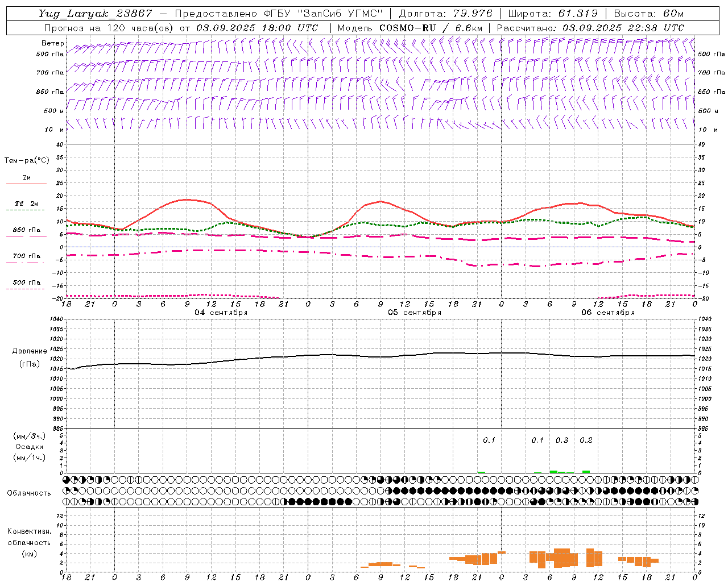The image size is (728, 582).
Task: Click the latitude value Широта: 61.319
Action: (x=552, y=14)
